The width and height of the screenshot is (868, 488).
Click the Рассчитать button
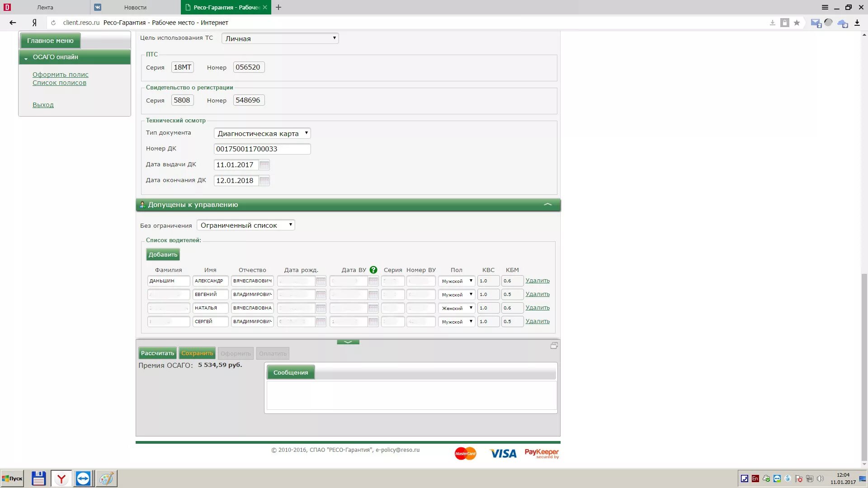(x=157, y=353)
